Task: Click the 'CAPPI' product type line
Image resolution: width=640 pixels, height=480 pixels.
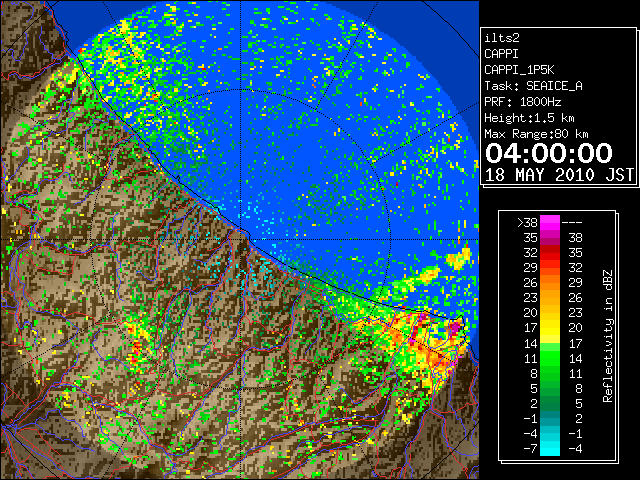Action: [x=502, y=54]
